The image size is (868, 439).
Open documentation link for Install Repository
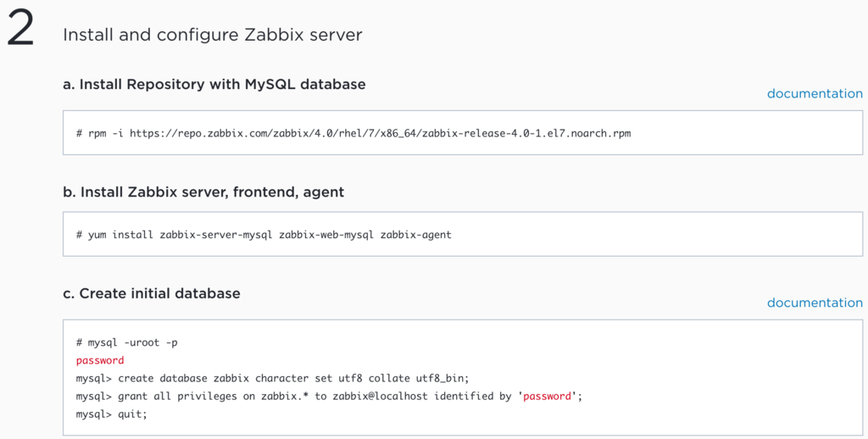[x=815, y=93]
